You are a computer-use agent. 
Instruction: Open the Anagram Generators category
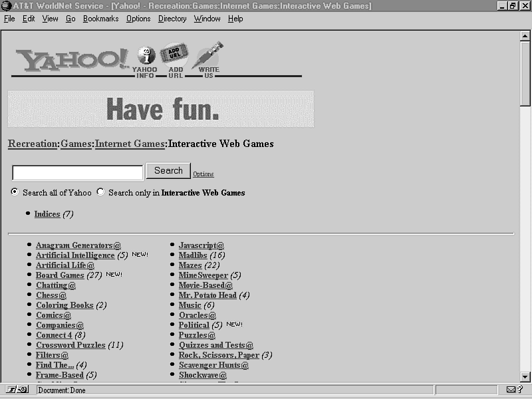tap(78, 245)
